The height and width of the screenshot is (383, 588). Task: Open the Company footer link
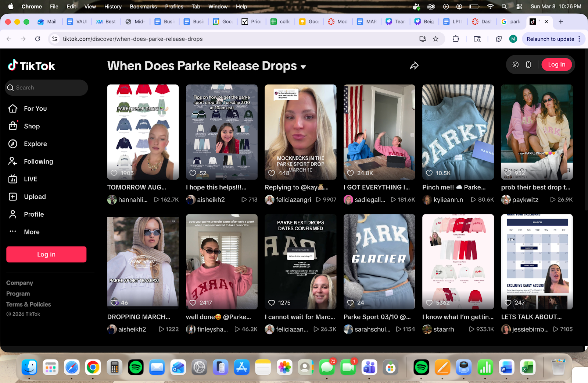(19, 283)
